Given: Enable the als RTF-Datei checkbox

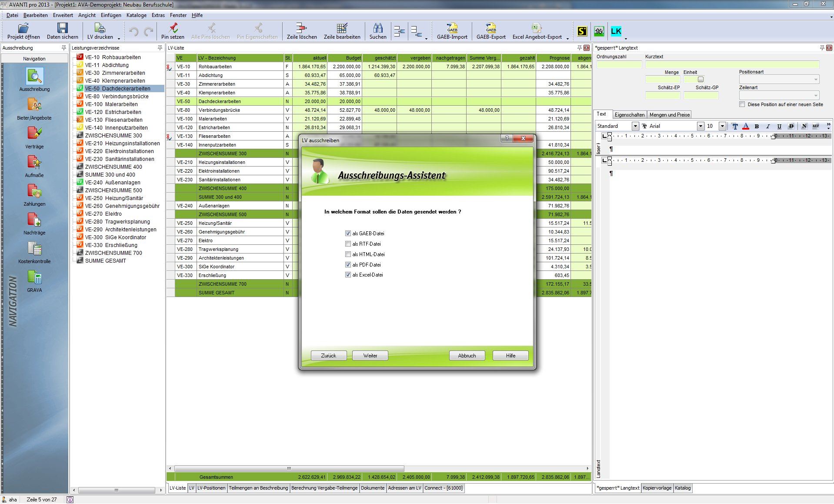Looking at the screenshot, I should [x=348, y=244].
